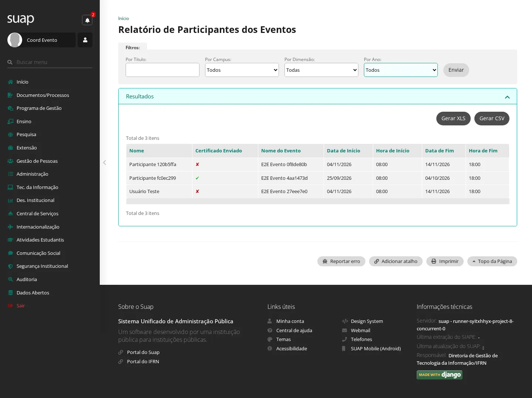This screenshot has height=398, width=532.
Task: Open the Portal do IFRN footer link
Action: [143, 361]
